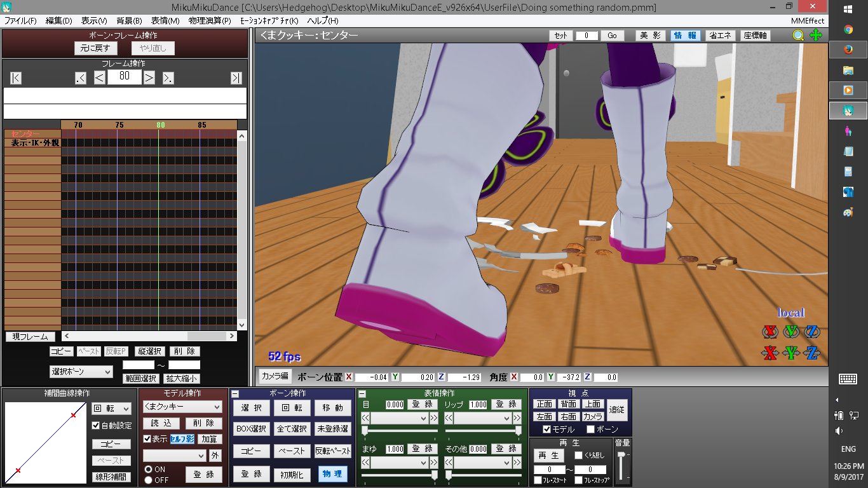Toggle the ボーン checkbox in 視点 panel
The width and height of the screenshot is (868, 488).
pos(591,430)
